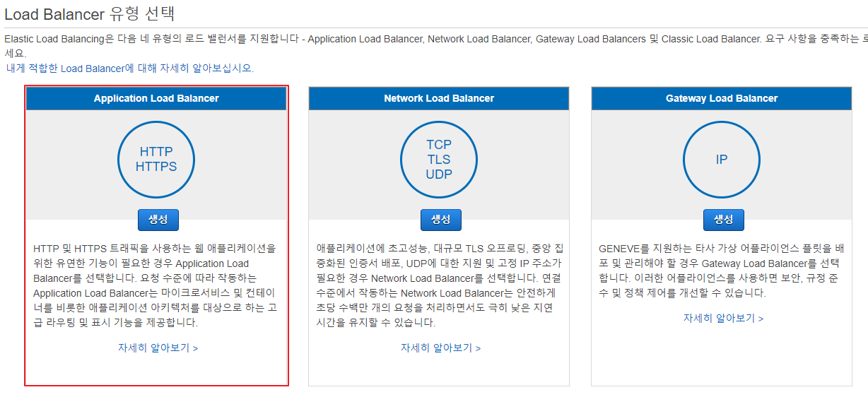The width and height of the screenshot is (868, 397).
Task: Click 생성 under Gateway Load Balancer
Action: click(724, 220)
